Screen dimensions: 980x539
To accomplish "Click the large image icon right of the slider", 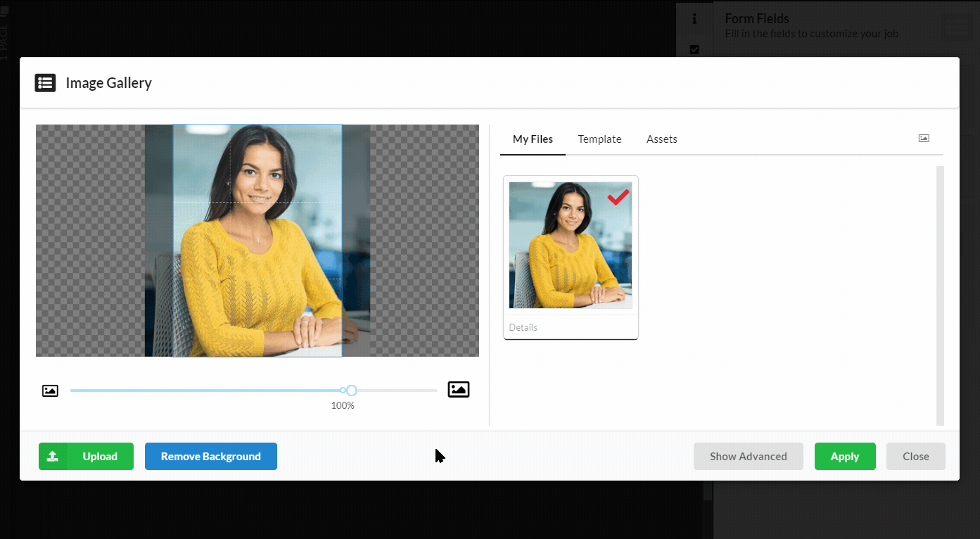I will [458, 389].
